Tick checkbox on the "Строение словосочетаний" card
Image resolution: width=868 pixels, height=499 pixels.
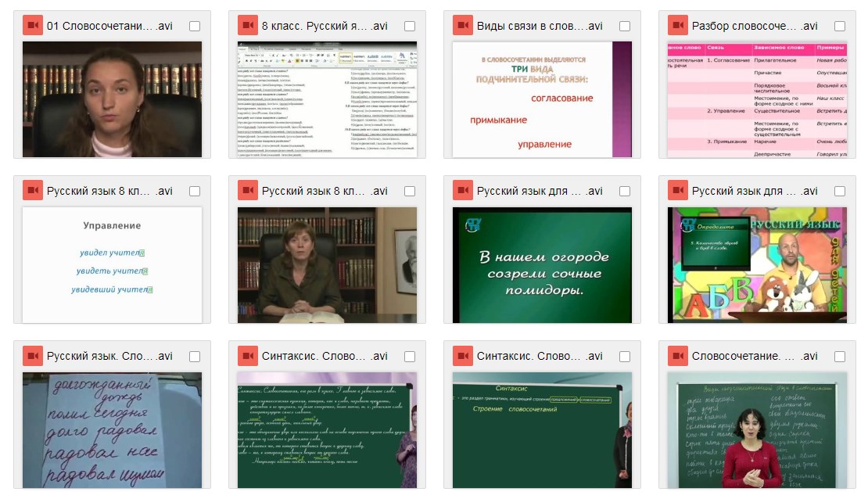point(625,357)
